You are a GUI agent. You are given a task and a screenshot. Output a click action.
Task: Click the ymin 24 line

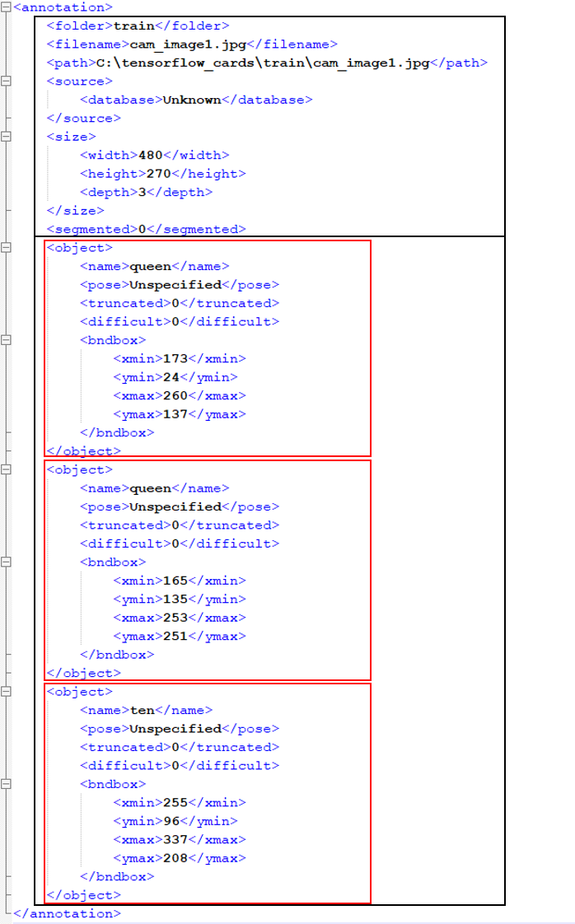pos(175,377)
